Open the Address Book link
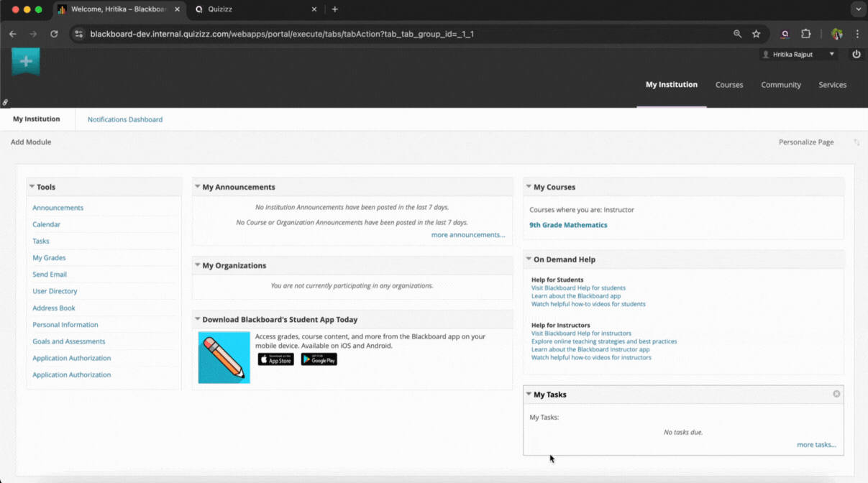 pyautogui.click(x=54, y=308)
